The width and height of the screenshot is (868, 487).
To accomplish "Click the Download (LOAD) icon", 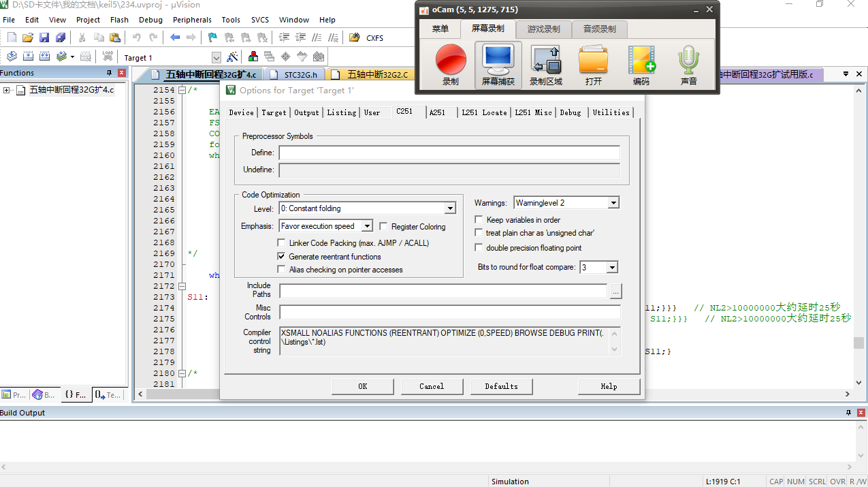I will [x=108, y=57].
